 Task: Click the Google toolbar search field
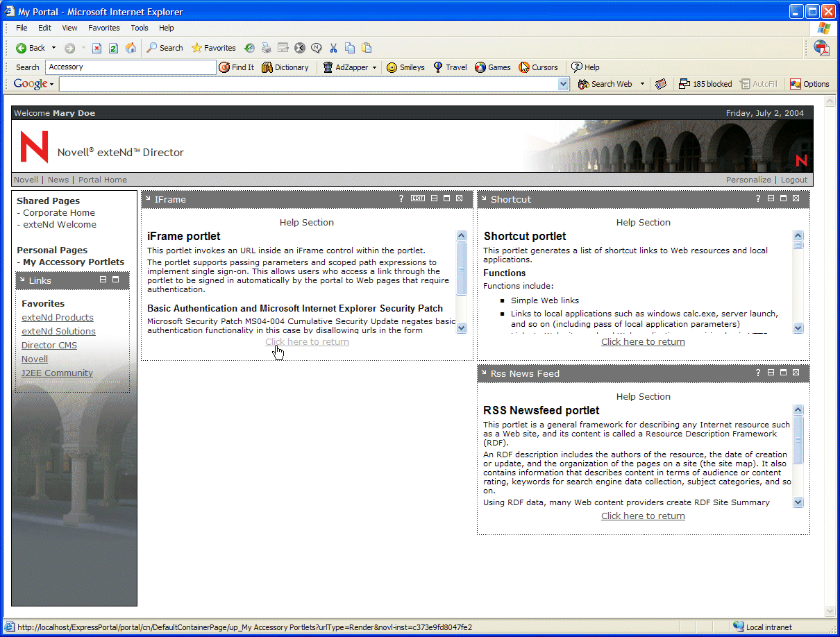click(x=309, y=84)
